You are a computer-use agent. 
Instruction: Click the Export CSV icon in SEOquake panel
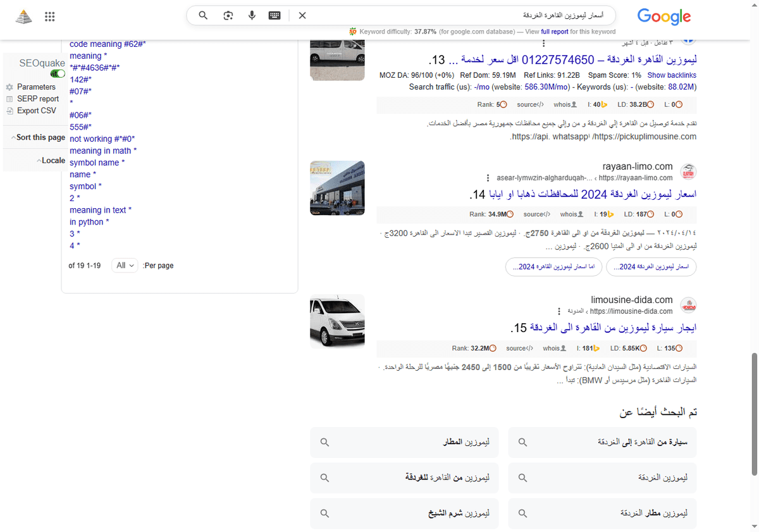(9, 110)
